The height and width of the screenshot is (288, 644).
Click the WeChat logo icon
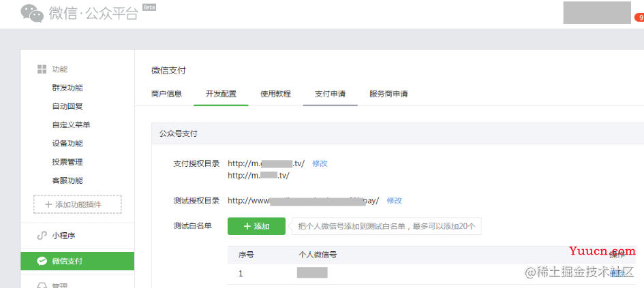[31, 13]
